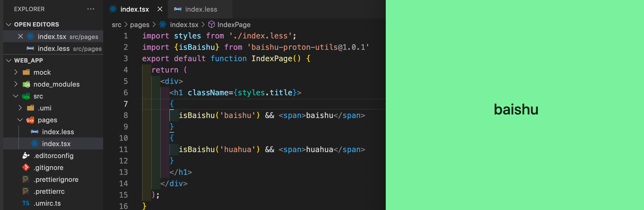Switch to the index.less tab
The height and width of the screenshot is (210, 644).
click(201, 9)
